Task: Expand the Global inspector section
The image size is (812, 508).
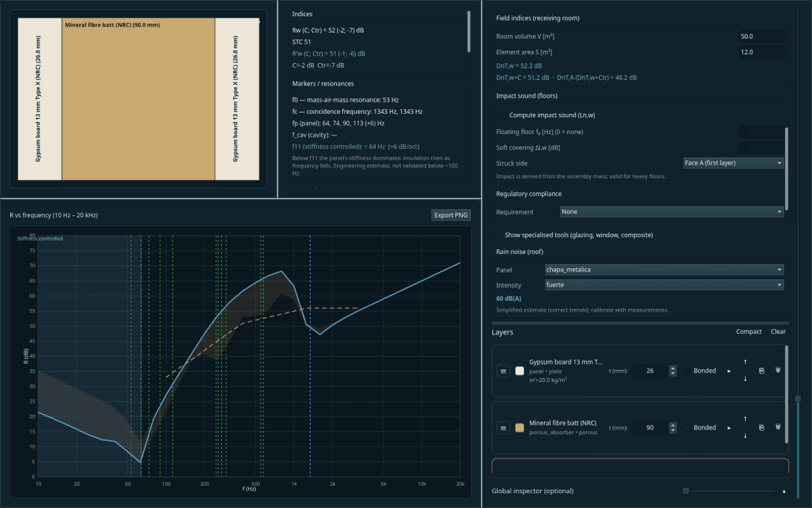Action: tap(784, 491)
